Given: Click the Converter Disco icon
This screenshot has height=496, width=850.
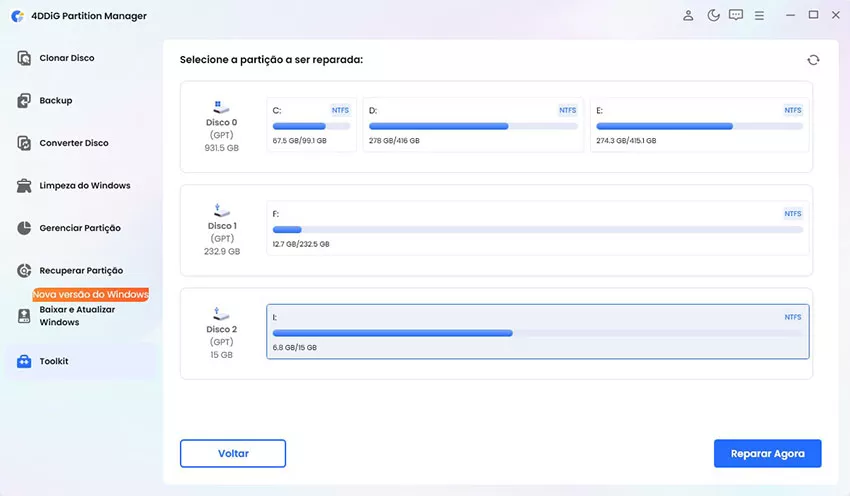Looking at the screenshot, I should pos(24,143).
